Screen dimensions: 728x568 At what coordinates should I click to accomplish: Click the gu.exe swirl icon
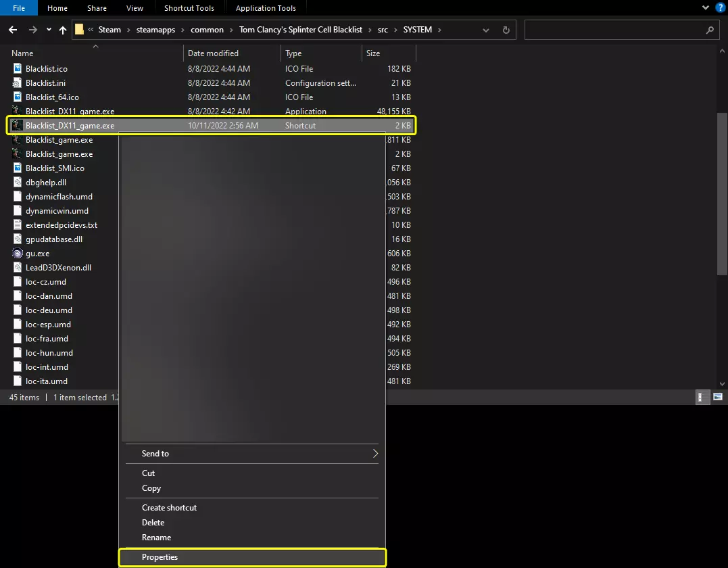click(18, 254)
